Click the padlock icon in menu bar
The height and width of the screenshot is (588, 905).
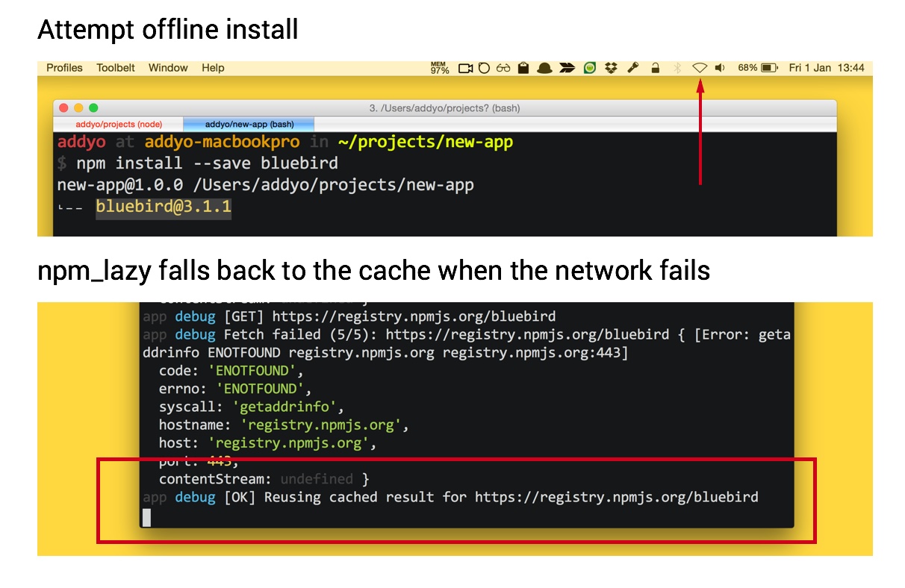pos(655,68)
